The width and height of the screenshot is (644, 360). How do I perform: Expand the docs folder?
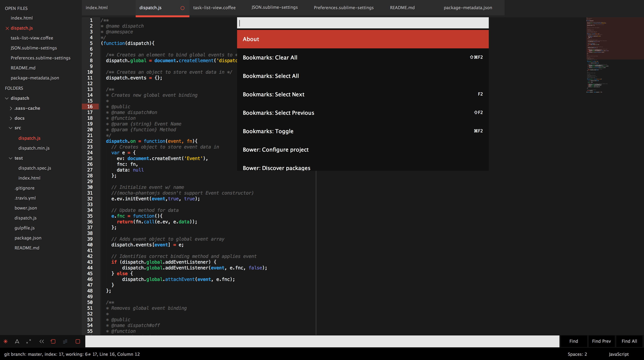[11, 118]
